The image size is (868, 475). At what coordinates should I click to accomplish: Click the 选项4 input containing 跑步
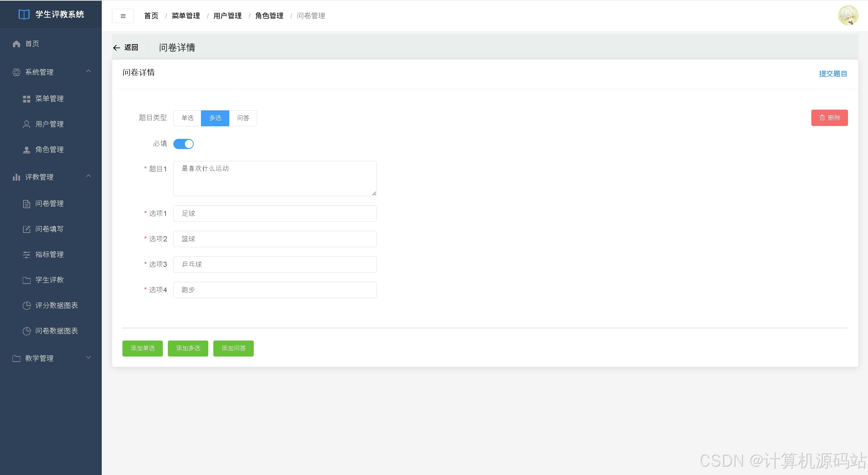275,290
